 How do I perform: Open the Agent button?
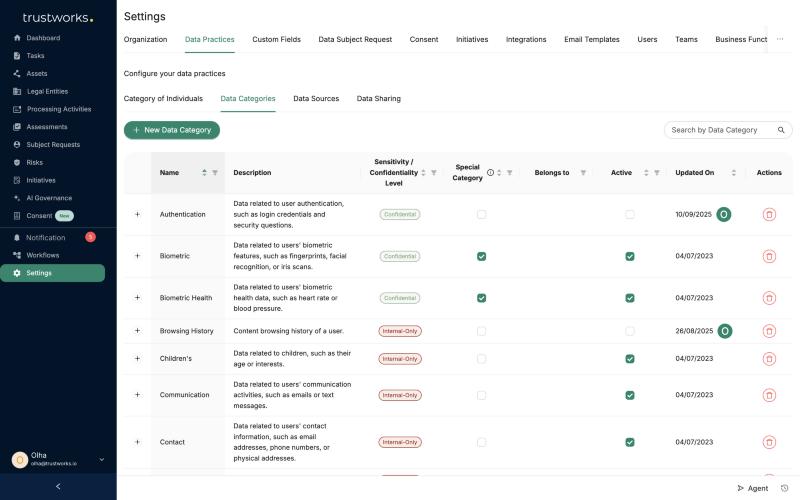pyautogui.click(x=753, y=488)
